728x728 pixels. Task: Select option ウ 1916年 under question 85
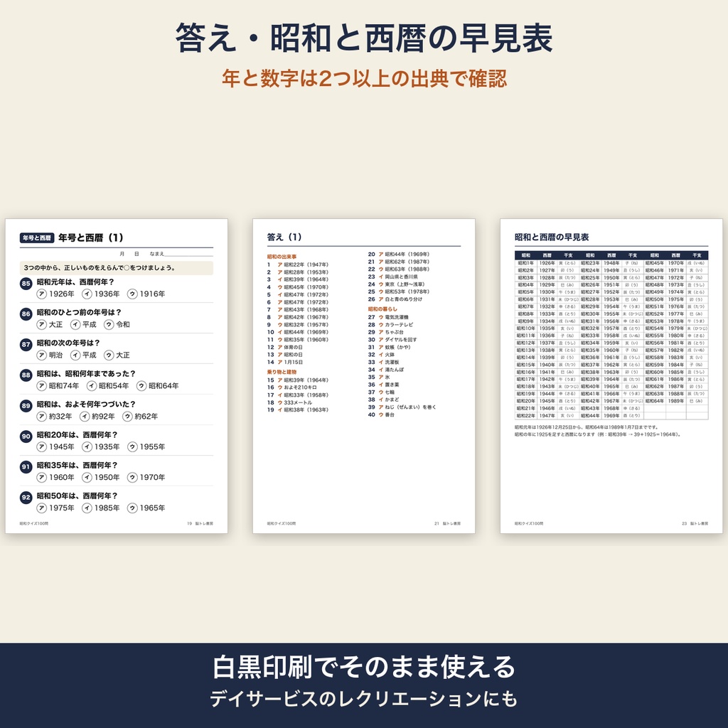(146, 294)
